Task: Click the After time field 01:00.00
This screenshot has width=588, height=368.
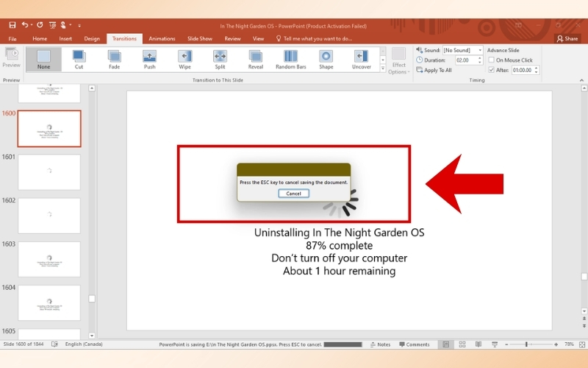Action: pos(522,70)
